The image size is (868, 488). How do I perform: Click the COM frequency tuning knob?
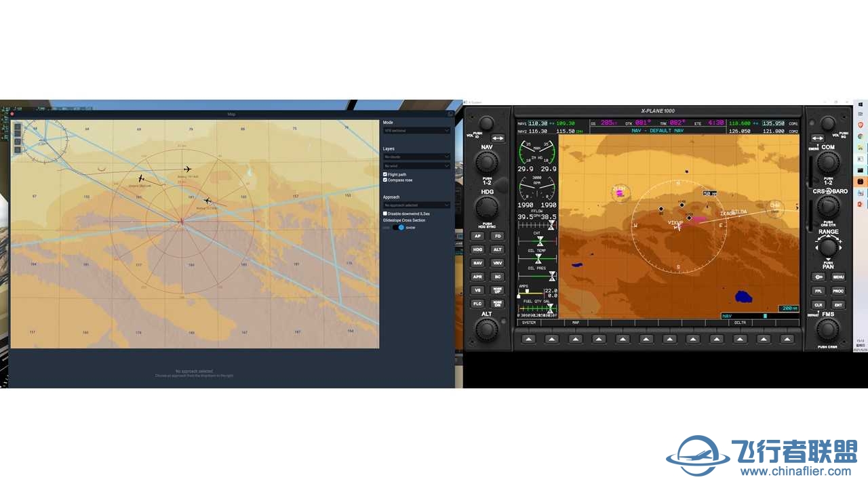pos(828,162)
